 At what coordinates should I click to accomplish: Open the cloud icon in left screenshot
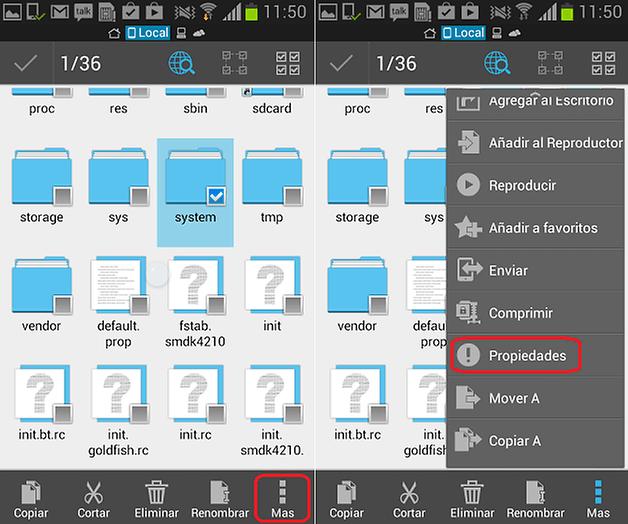[x=199, y=33]
